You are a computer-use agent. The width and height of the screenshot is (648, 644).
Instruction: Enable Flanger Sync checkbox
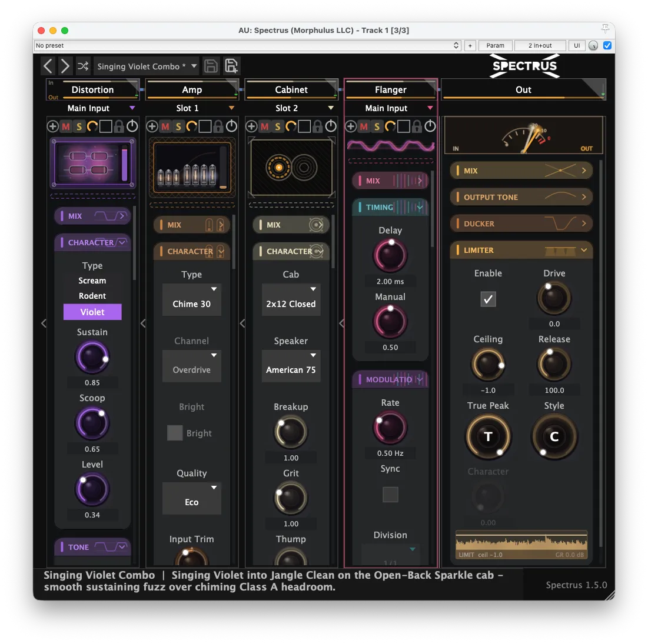coord(390,495)
